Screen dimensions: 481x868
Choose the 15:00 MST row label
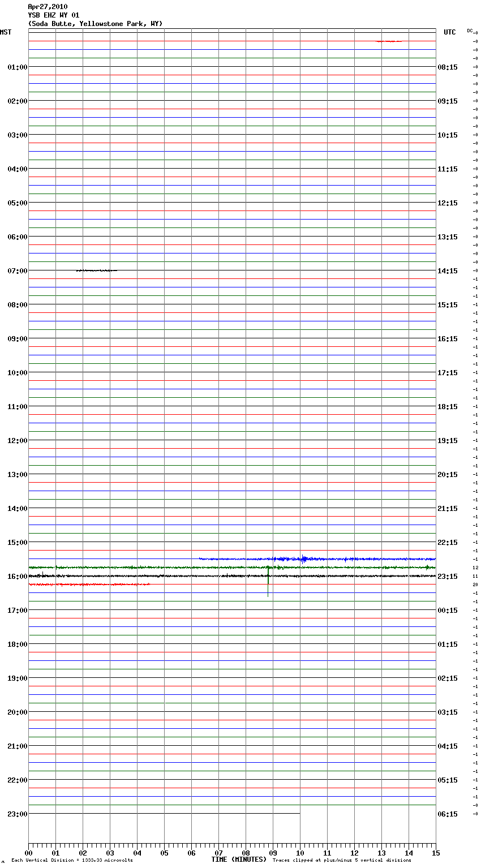[18, 543]
